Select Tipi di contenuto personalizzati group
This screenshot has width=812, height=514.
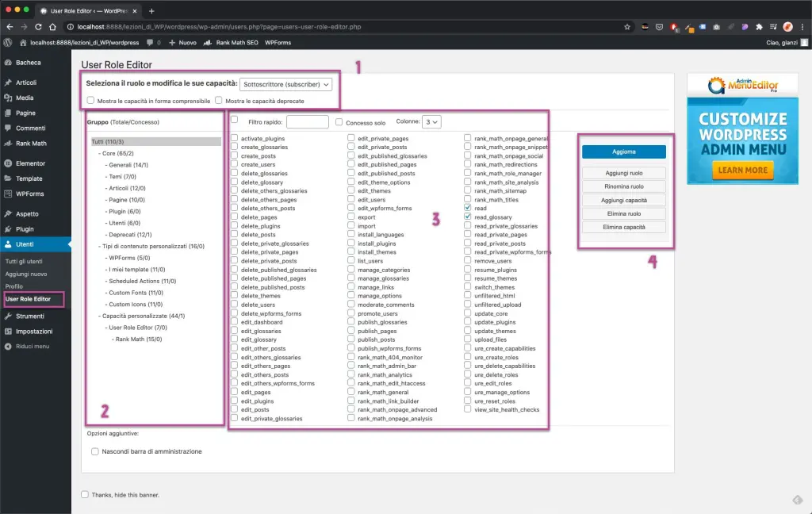(x=151, y=246)
